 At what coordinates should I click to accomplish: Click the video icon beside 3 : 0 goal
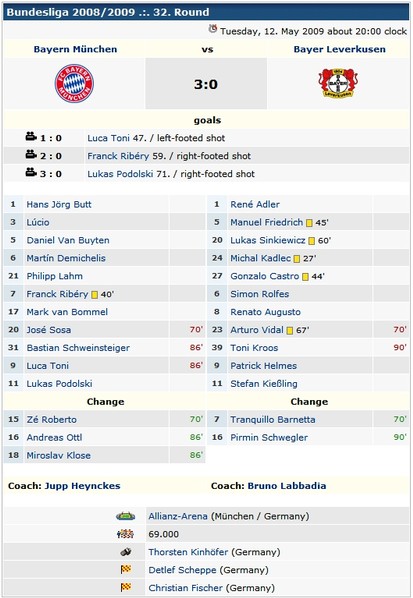(31, 172)
